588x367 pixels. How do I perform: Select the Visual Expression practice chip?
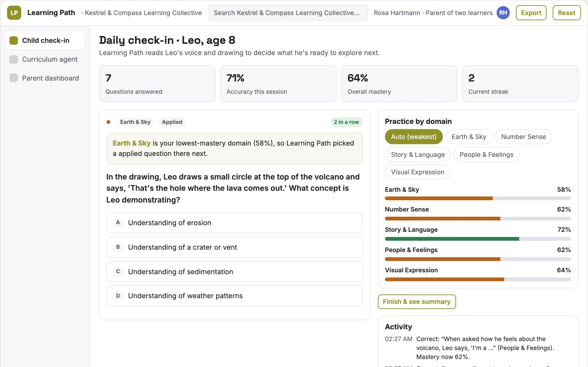[417, 172]
